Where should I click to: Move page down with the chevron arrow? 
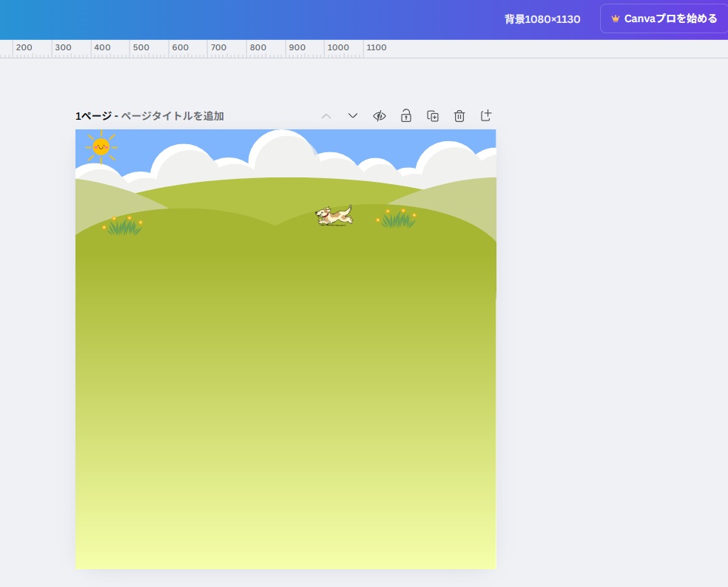coord(353,116)
